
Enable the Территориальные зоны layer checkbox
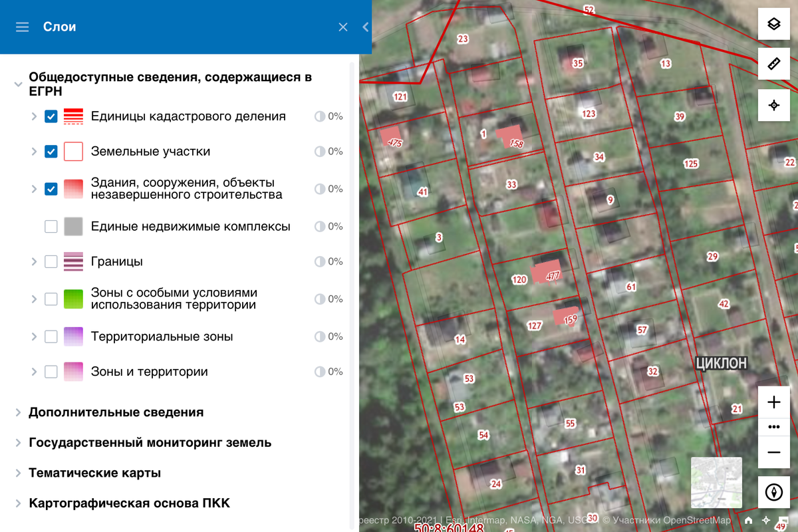point(51,336)
